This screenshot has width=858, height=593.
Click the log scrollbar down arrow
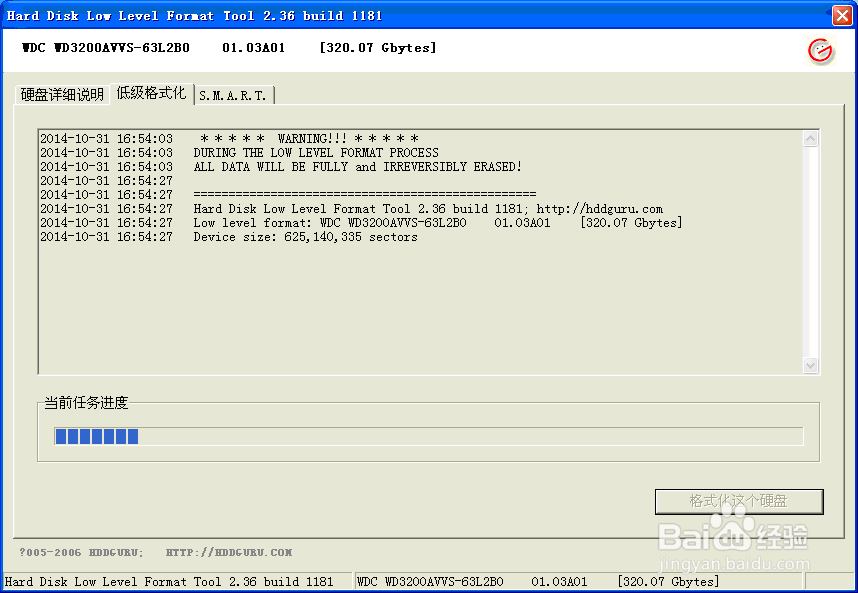[810, 365]
